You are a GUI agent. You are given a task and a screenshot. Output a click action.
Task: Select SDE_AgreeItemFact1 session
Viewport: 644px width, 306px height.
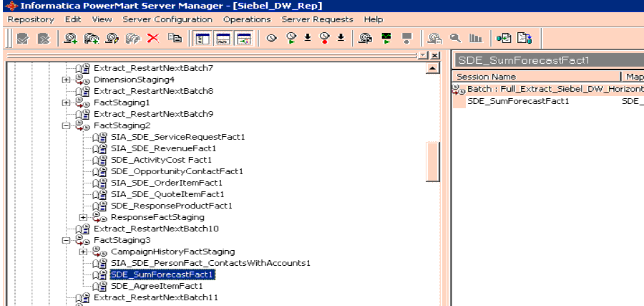[157, 286]
